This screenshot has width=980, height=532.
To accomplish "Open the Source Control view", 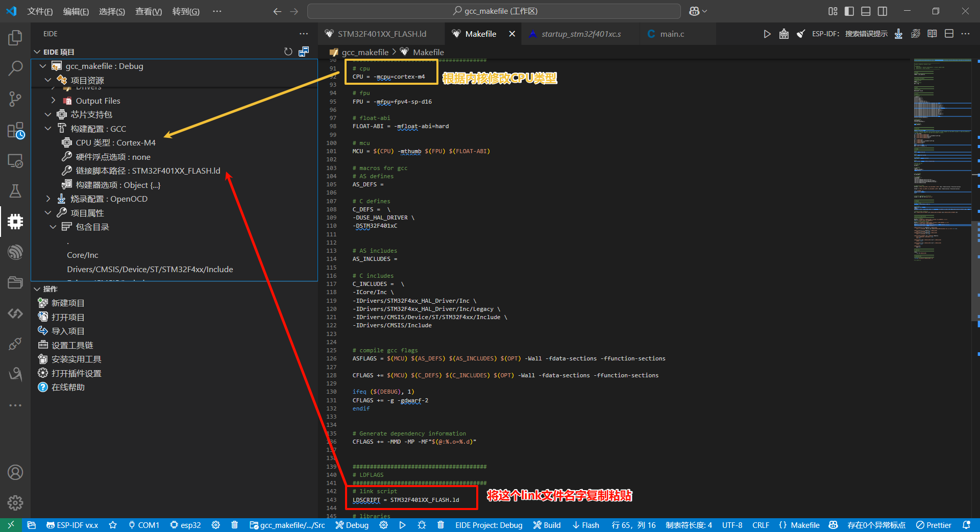I will click(15, 99).
